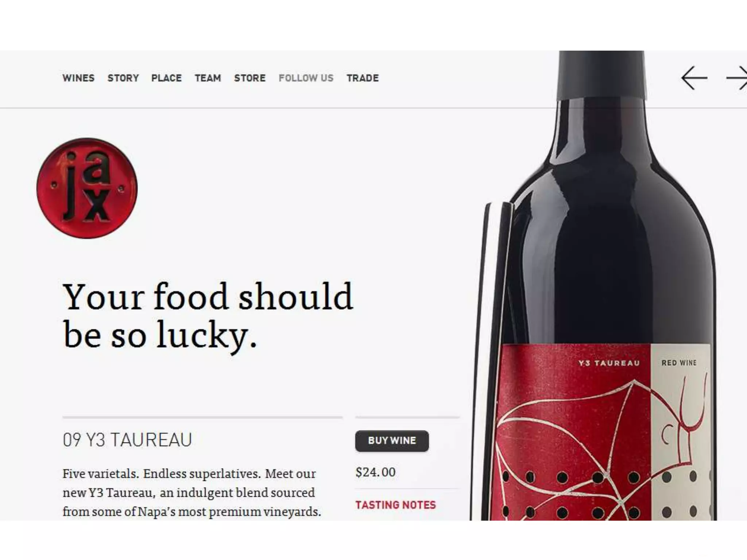Click the round red jax logo
747x560 pixels.
87,188
